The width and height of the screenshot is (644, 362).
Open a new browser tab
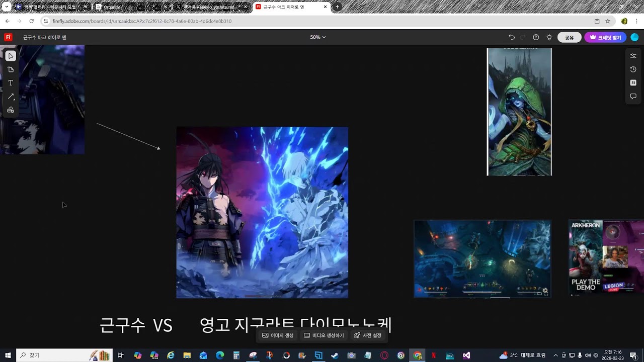(x=337, y=7)
